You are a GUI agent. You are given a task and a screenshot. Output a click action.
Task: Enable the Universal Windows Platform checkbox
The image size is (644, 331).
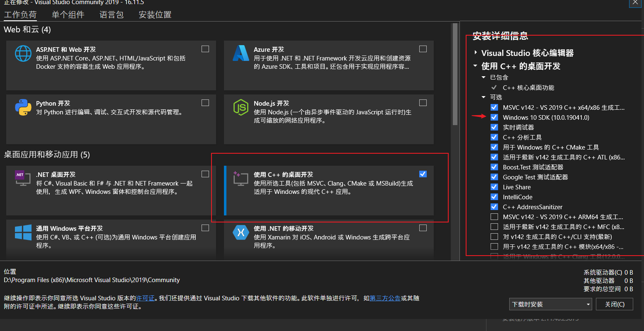(x=205, y=228)
